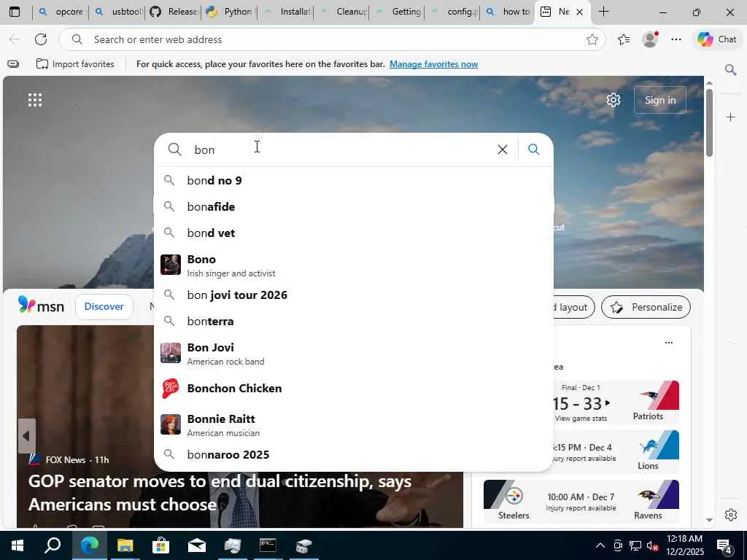Switch to the Python tab
This screenshot has width=747, height=560.
point(229,12)
